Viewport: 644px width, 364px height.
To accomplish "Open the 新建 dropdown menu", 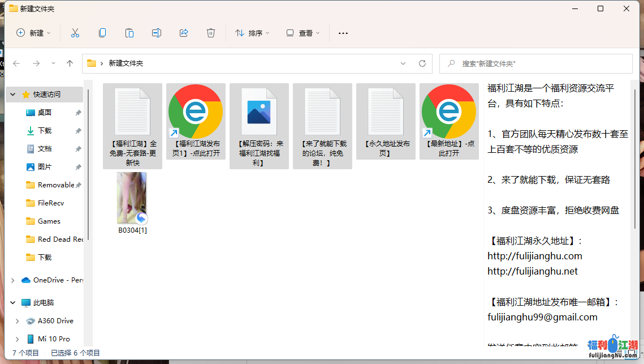I will (x=33, y=33).
